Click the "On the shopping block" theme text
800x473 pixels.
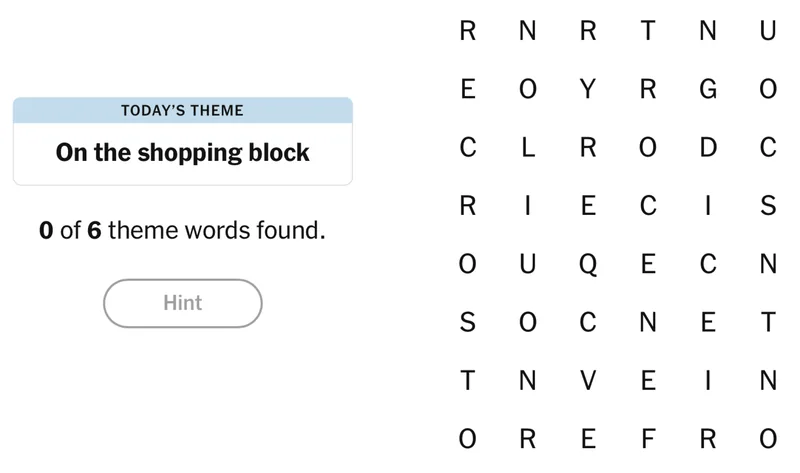pos(183,153)
